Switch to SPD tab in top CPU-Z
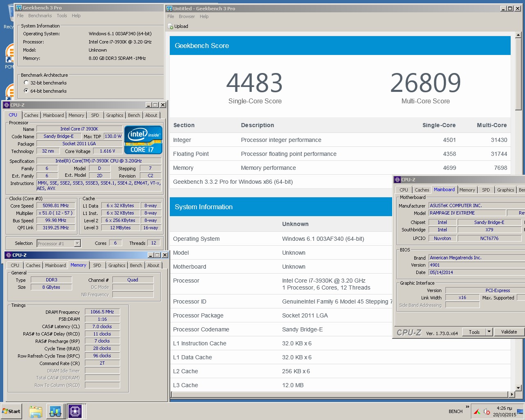 pyautogui.click(x=95, y=115)
